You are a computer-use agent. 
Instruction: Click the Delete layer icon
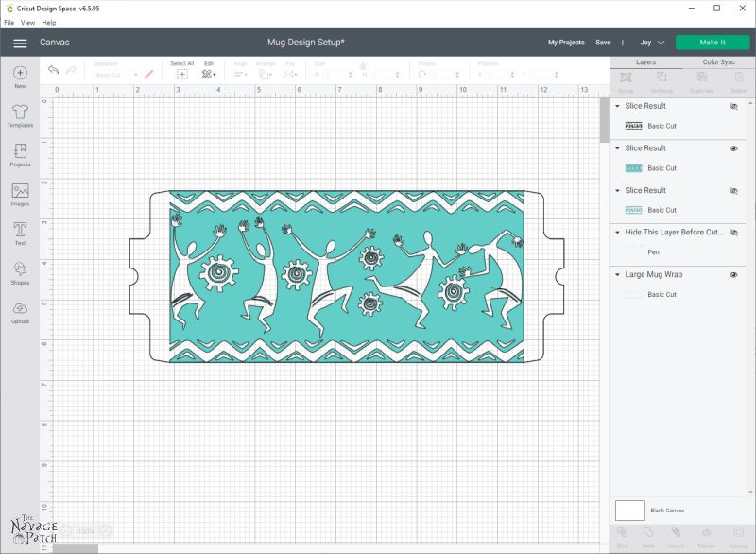[x=739, y=78]
